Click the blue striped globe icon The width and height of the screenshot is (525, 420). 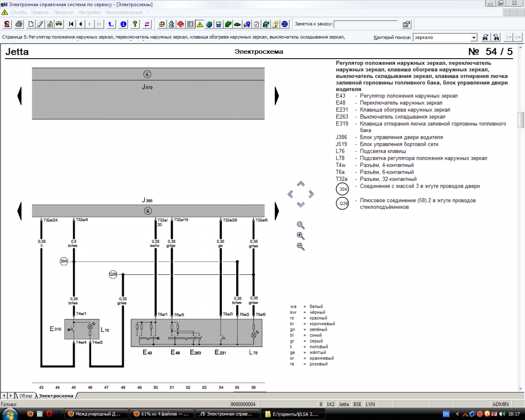click(x=285, y=24)
